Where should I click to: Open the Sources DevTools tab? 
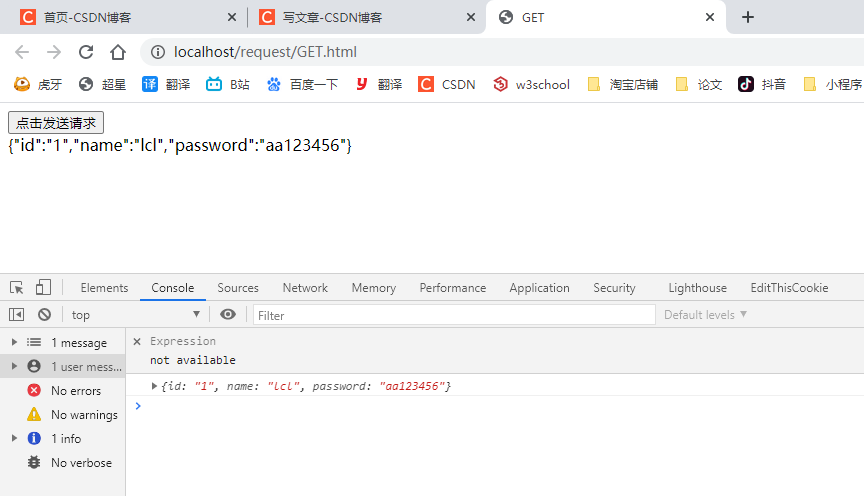click(x=238, y=288)
